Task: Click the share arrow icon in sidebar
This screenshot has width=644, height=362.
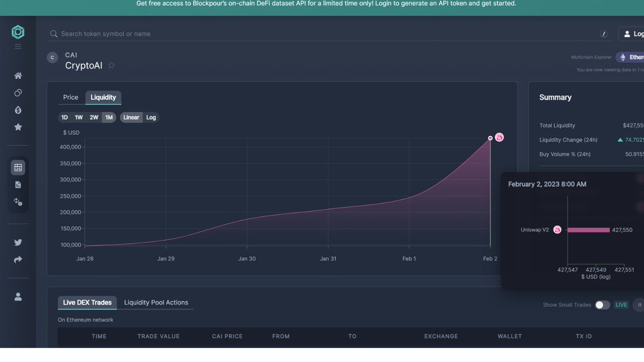Action: 18,259
